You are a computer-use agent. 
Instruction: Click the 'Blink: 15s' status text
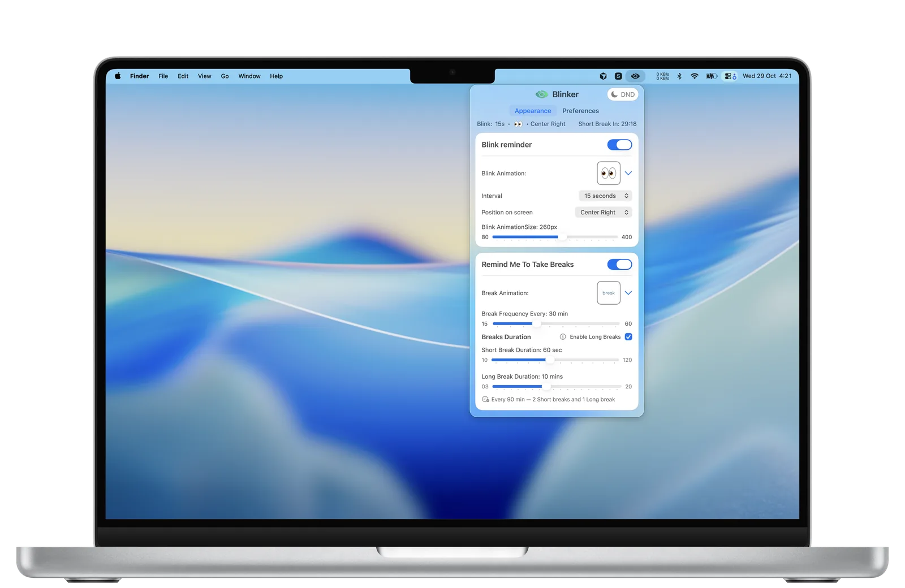(x=491, y=124)
